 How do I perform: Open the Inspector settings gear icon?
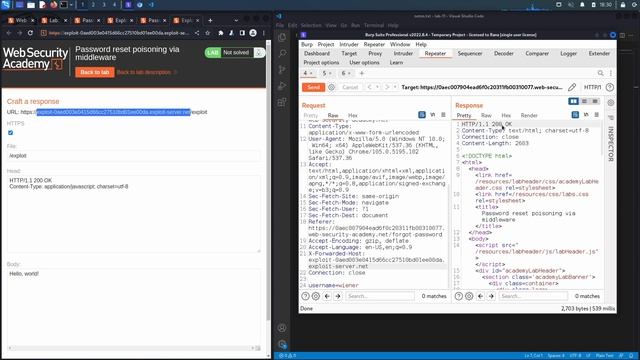pos(611,102)
